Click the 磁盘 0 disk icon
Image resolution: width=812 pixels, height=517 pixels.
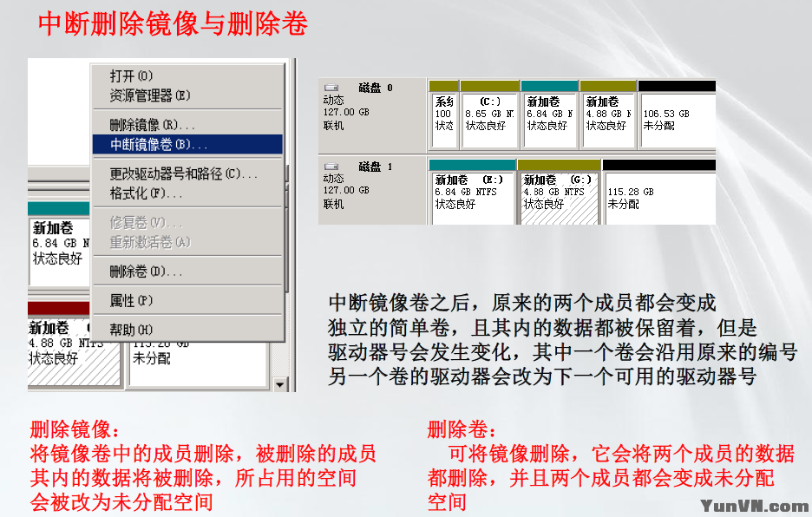click(331, 88)
